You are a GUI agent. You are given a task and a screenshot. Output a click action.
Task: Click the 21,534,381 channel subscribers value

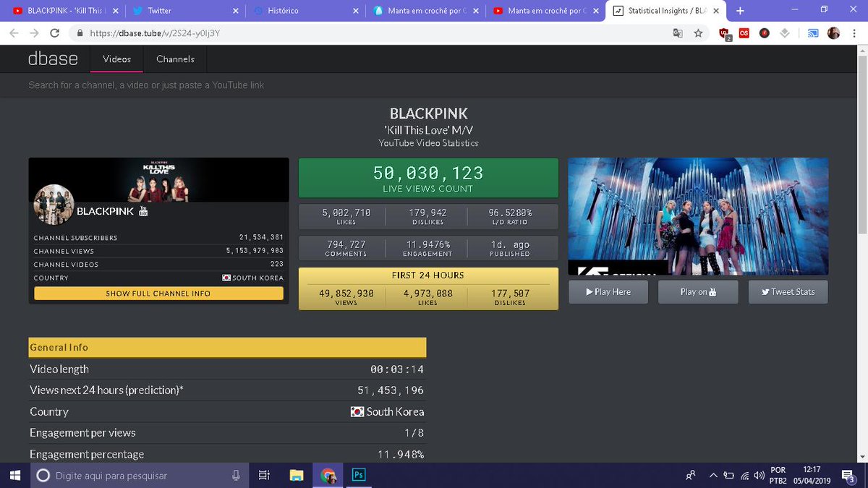pyautogui.click(x=261, y=237)
